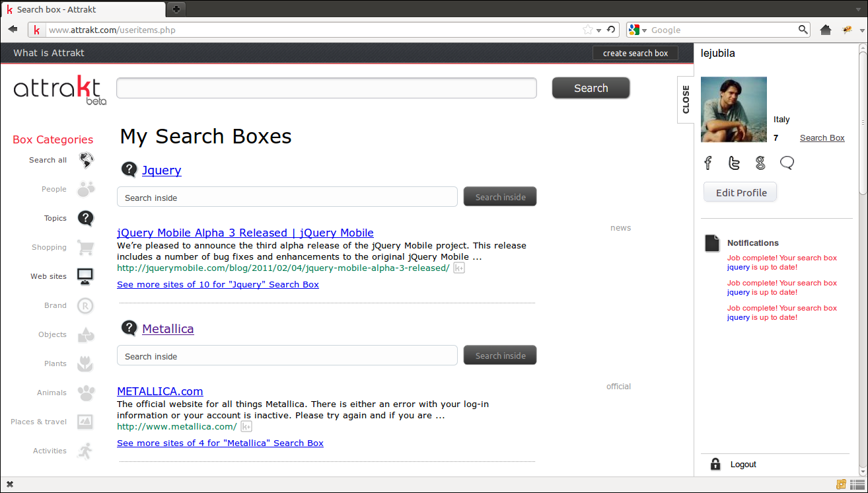
Task: Click the topic icon next to Jquery heading
Action: tap(129, 170)
